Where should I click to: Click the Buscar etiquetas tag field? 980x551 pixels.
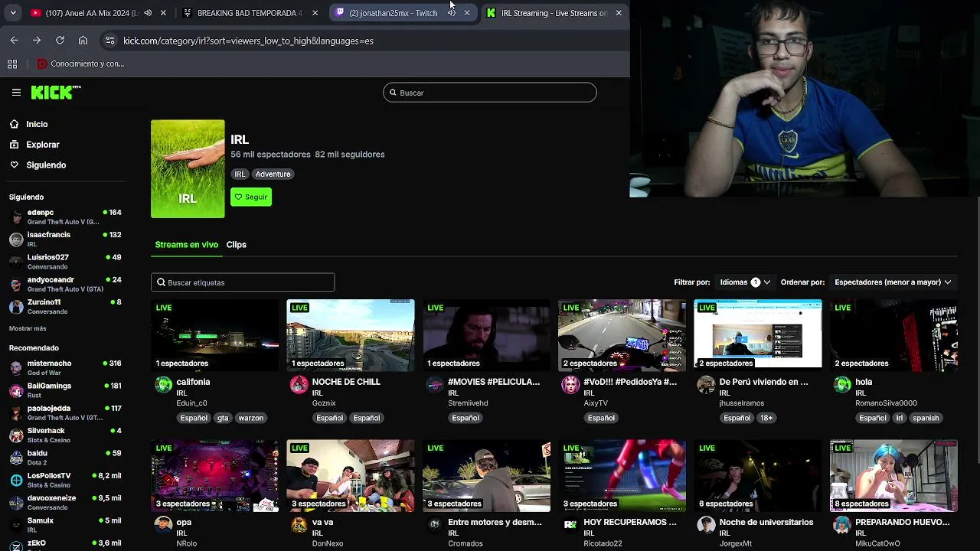[x=243, y=282]
